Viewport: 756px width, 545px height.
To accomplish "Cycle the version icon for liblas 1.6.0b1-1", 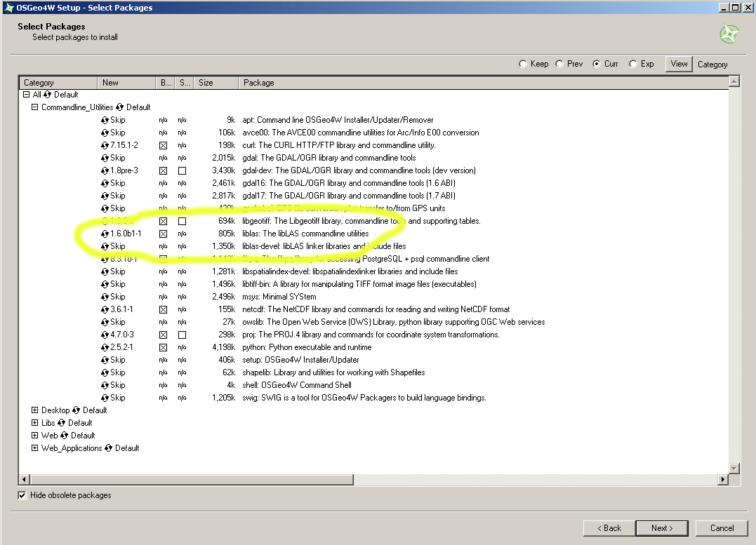I will click(105, 234).
